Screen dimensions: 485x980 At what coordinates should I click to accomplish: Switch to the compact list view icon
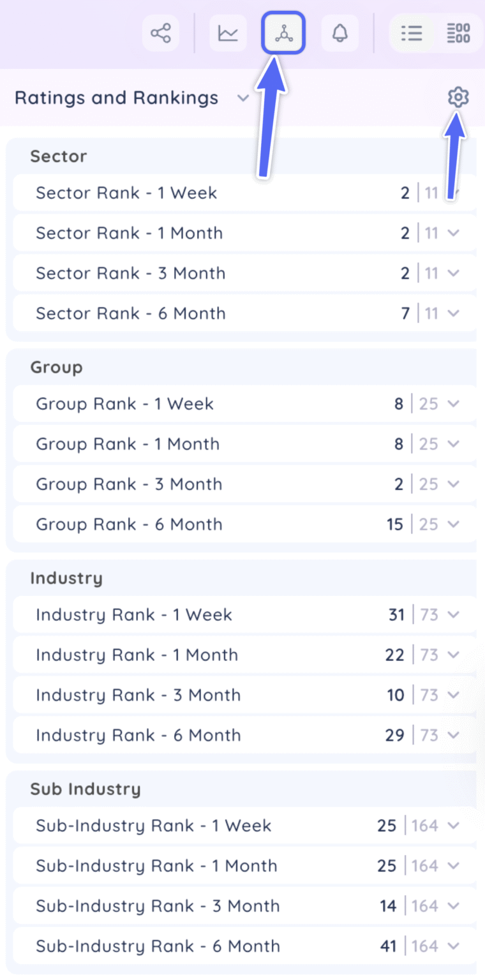(x=412, y=33)
